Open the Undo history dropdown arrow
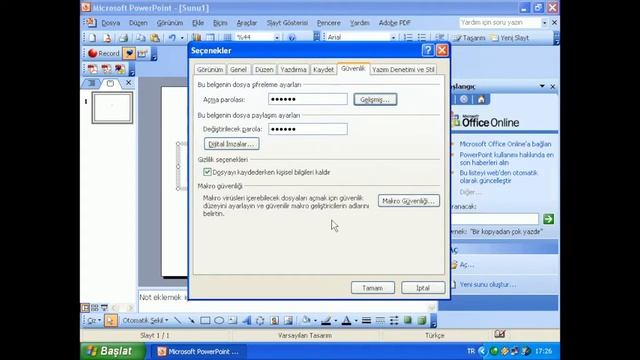The height and width of the screenshot is (360, 640). click(182, 38)
